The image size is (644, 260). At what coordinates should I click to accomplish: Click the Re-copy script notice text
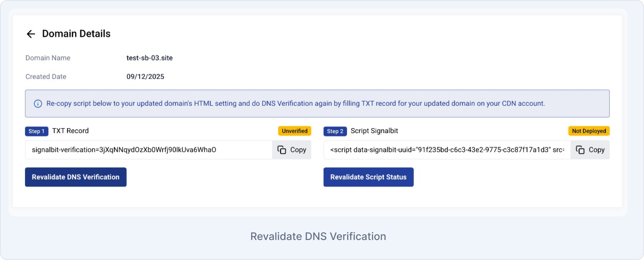click(x=296, y=103)
